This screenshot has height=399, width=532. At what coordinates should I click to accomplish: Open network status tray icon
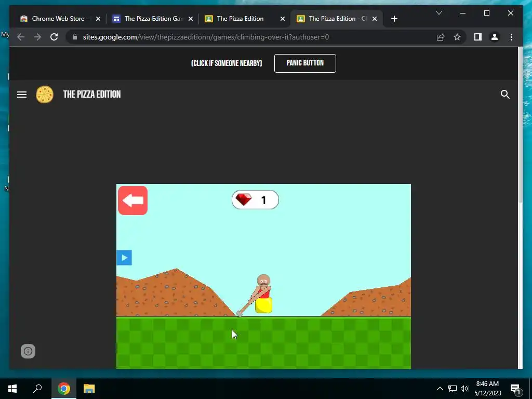[x=453, y=389]
